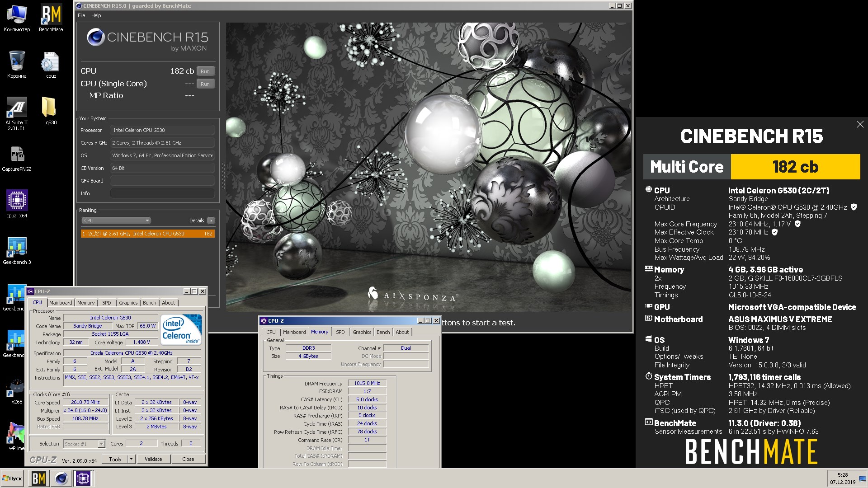Open the CapturePNG2 desktop icon
868x488 pixels.
[x=17, y=158]
